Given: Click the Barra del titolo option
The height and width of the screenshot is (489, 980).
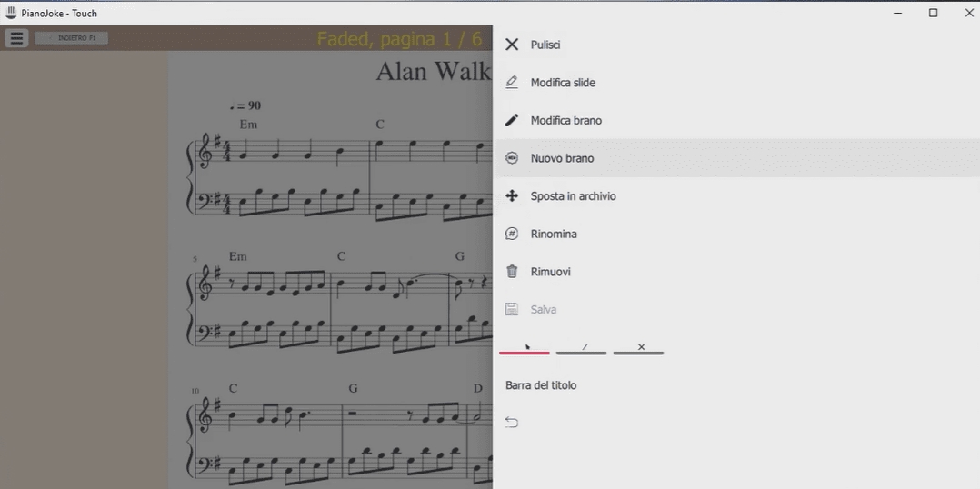Looking at the screenshot, I should click(x=541, y=385).
